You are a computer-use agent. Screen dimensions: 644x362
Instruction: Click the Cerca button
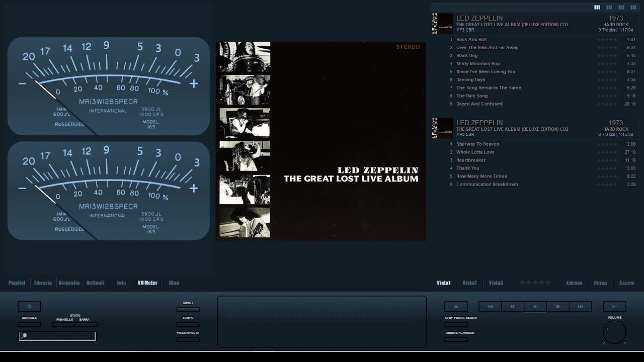[x=600, y=283]
